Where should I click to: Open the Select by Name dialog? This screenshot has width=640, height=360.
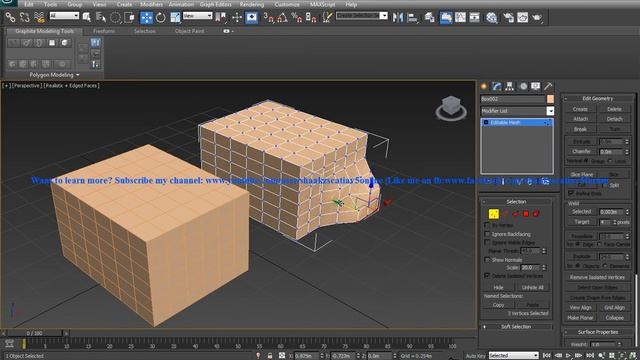pos(101,17)
